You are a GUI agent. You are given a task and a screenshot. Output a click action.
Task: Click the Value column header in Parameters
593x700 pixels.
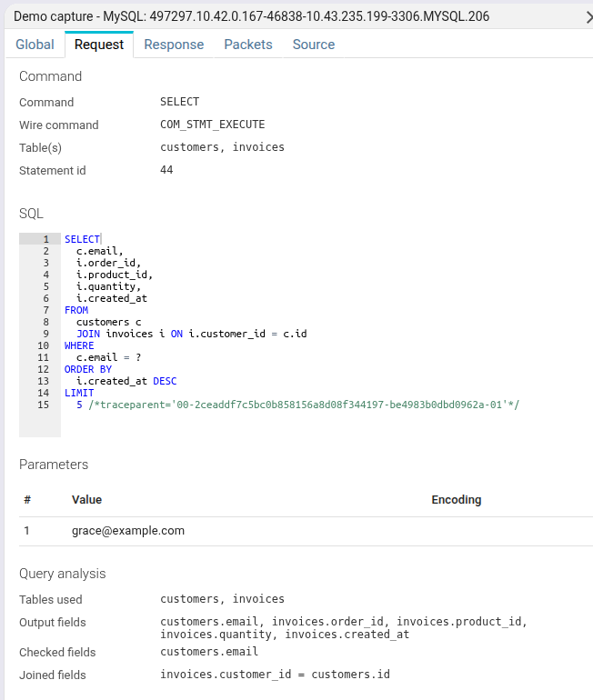coord(86,500)
